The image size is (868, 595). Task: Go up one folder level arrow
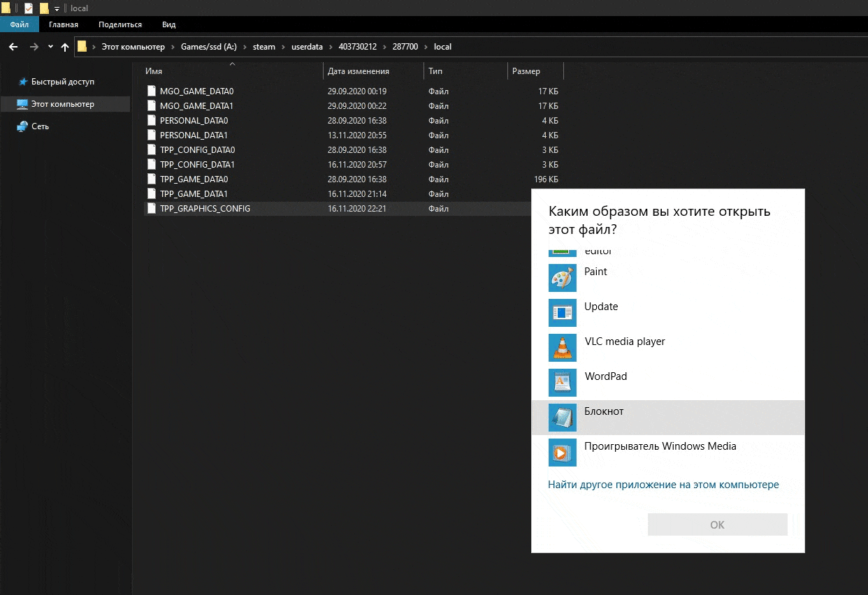click(x=65, y=47)
